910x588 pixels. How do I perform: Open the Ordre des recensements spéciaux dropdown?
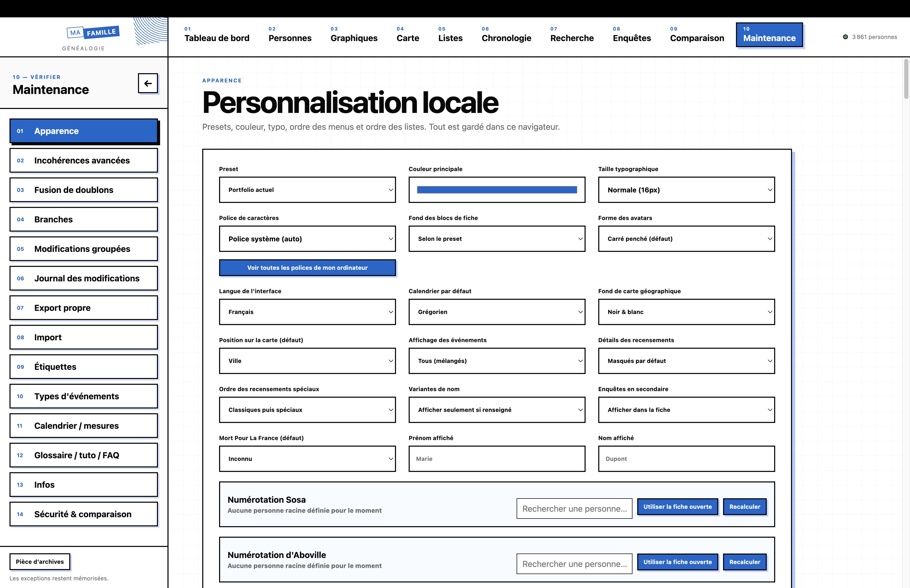click(307, 410)
